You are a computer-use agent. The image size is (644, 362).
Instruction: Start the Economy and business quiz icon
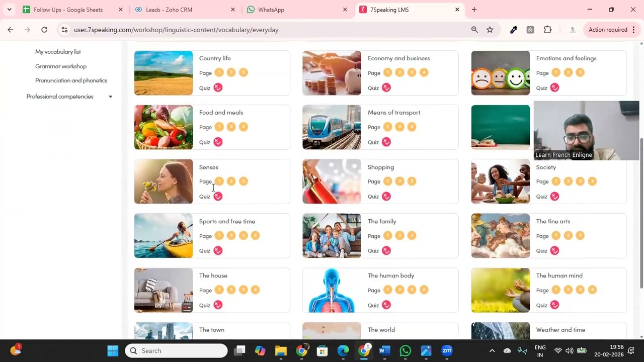[386, 87]
